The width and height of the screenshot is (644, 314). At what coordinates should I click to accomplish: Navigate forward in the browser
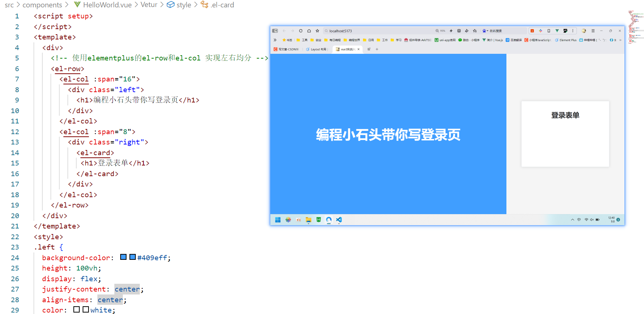click(x=292, y=31)
